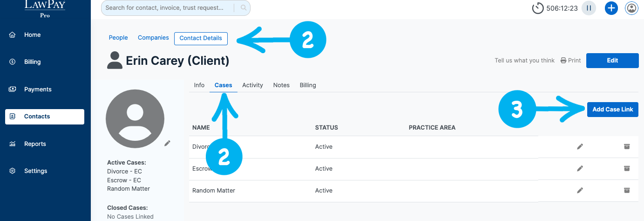Go to the Companies list
Screen dimensions: 644x221
point(153,38)
